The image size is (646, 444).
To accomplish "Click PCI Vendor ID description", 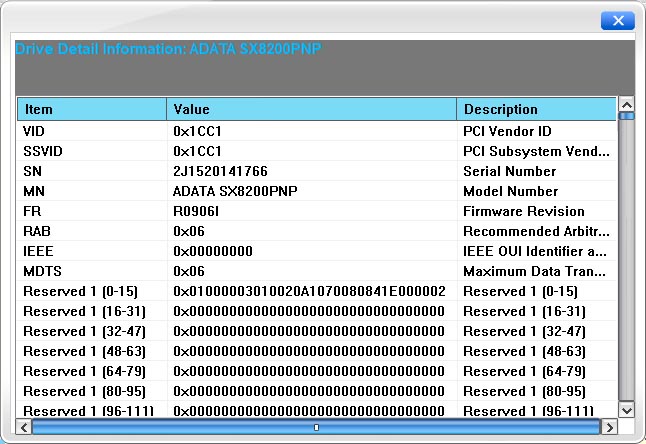I will 507,131.
